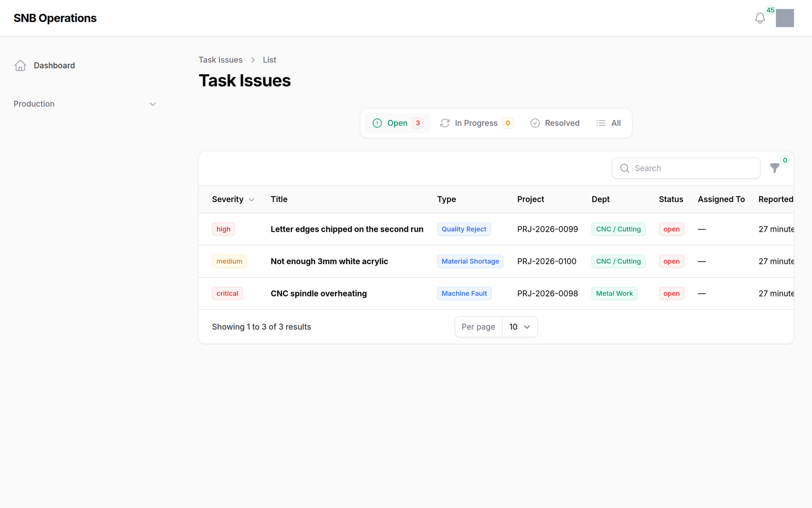Click the magnifier icon in Search
Image resolution: width=812 pixels, height=508 pixels.
pos(625,168)
